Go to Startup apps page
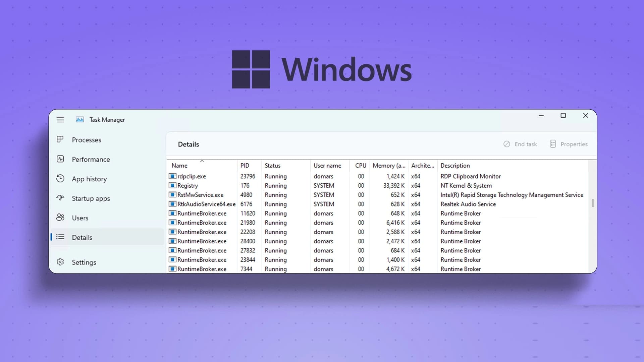Image resolution: width=644 pixels, height=362 pixels. pos(107,198)
